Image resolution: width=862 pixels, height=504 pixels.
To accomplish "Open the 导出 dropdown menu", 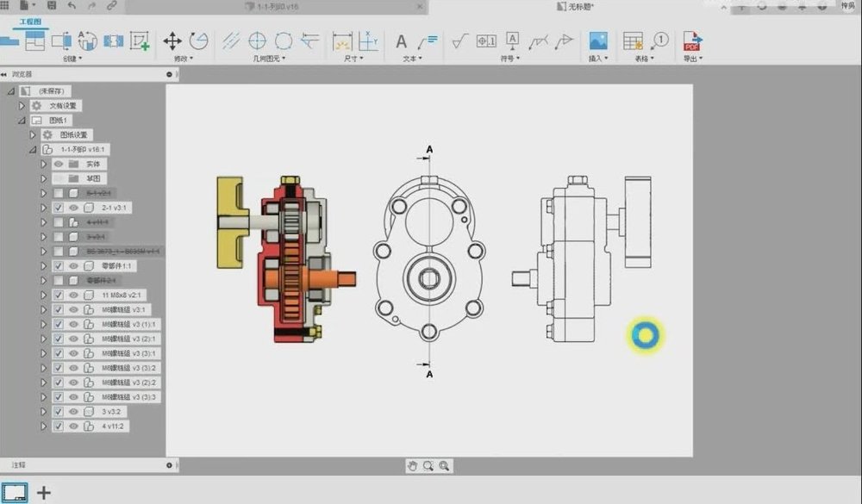I will 693,59.
